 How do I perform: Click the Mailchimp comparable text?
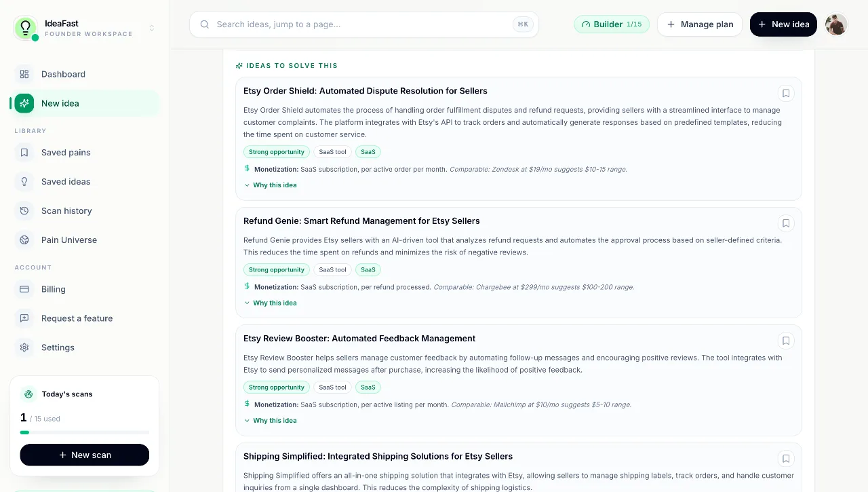(541, 405)
